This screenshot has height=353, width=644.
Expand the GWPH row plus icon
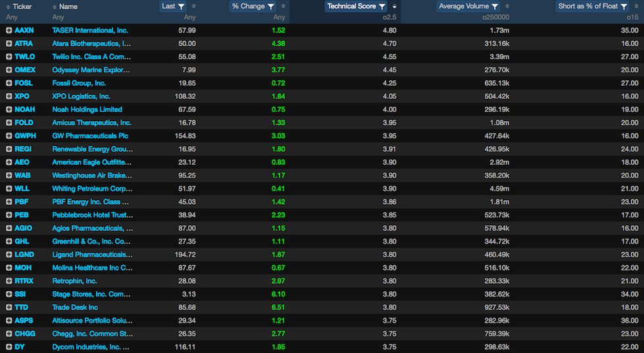click(x=9, y=136)
